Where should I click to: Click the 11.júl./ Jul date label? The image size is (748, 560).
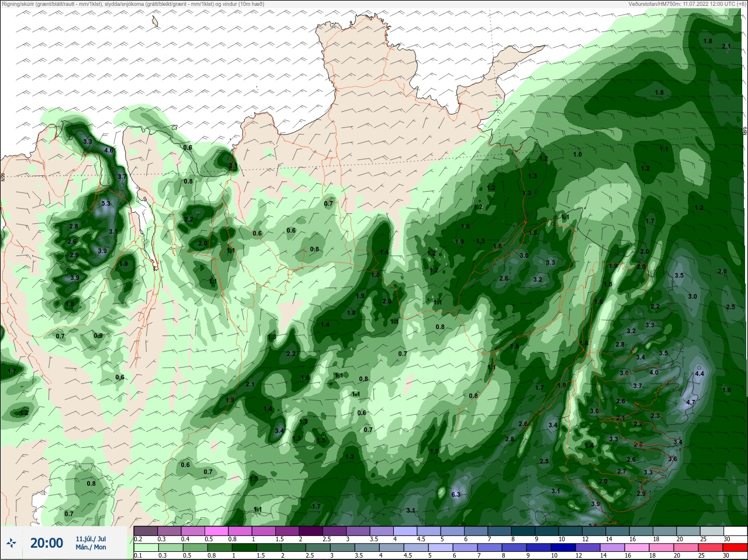click(x=91, y=538)
